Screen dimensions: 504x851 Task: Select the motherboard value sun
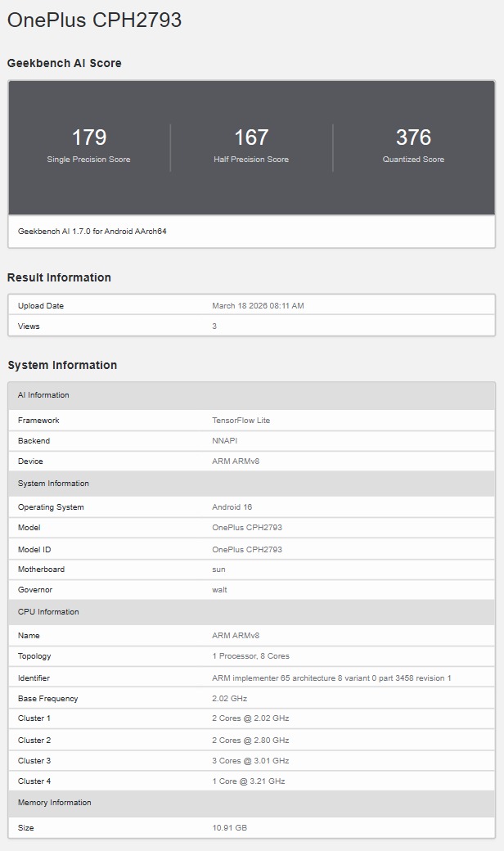click(x=218, y=570)
